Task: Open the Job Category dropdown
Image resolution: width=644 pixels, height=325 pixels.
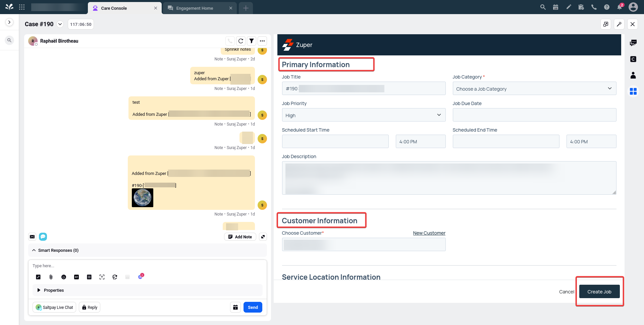Action: tap(534, 89)
